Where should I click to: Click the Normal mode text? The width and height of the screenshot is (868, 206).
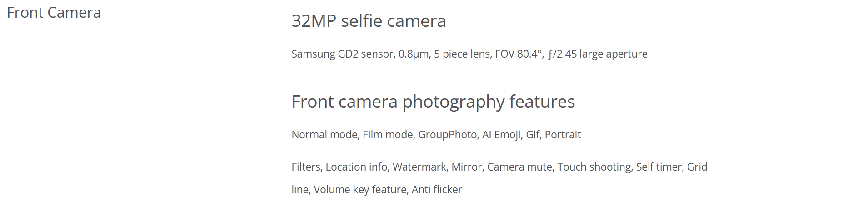tap(324, 135)
